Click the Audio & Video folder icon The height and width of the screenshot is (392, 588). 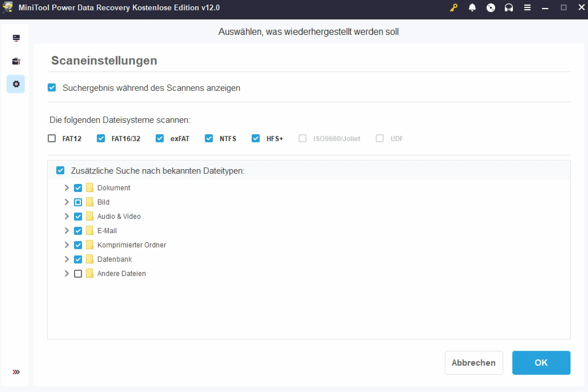(x=90, y=216)
